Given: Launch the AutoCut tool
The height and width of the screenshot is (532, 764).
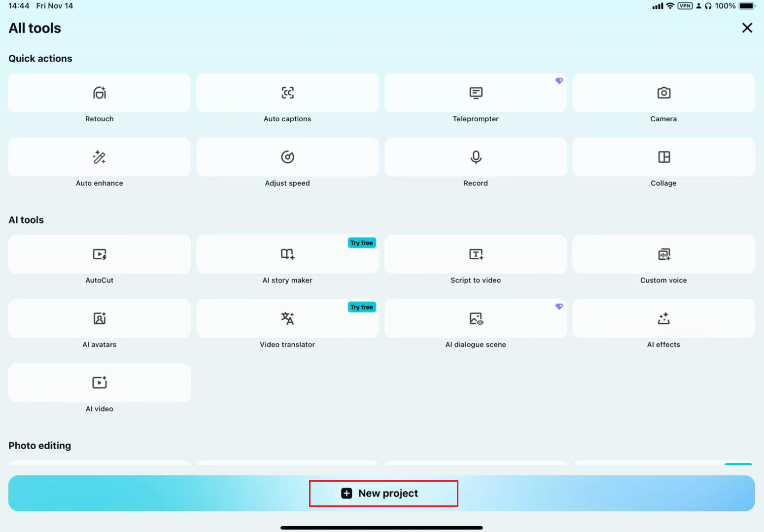Looking at the screenshot, I should click(x=100, y=254).
